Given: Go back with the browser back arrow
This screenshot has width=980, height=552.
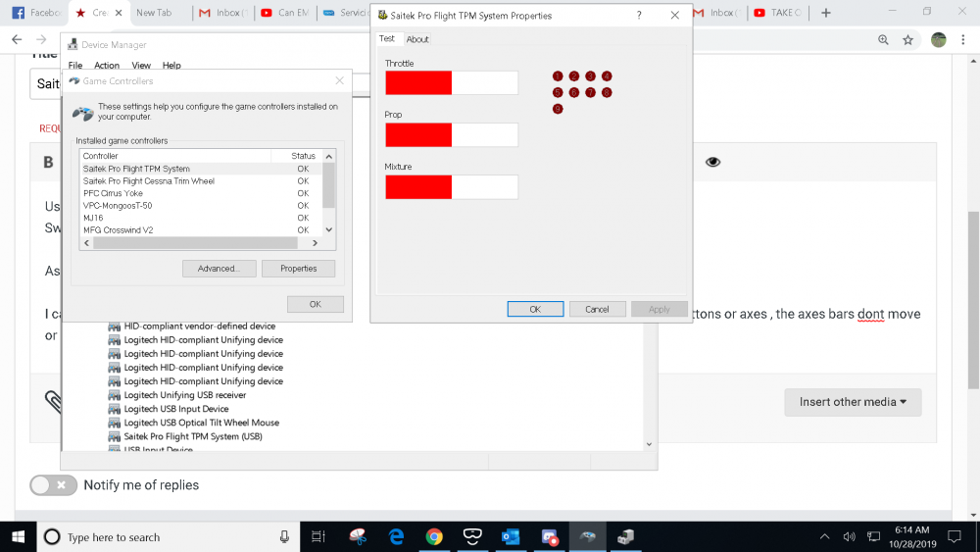Looking at the screenshot, I should [x=17, y=39].
